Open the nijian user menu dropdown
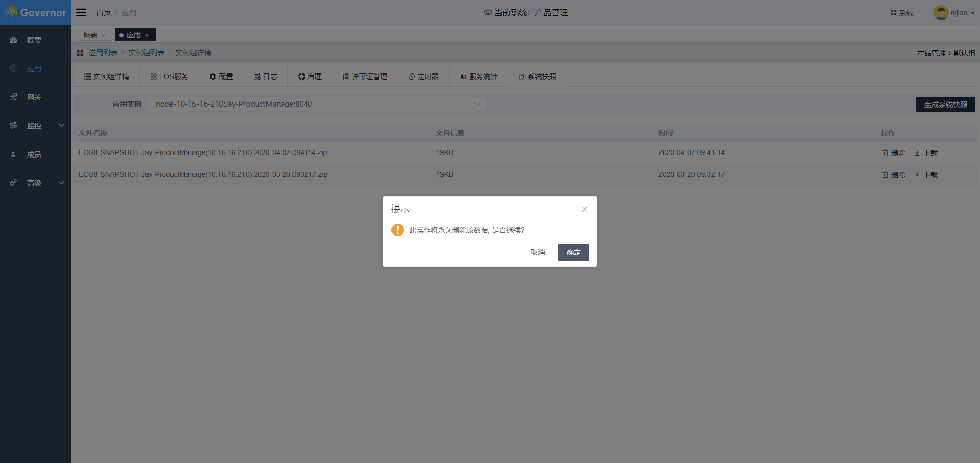Image resolution: width=980 pixels, height=463 pixels. [954, 13]
